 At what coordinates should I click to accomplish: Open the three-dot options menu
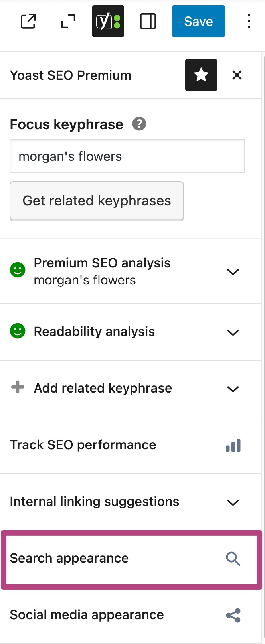[x=249, y=22]
